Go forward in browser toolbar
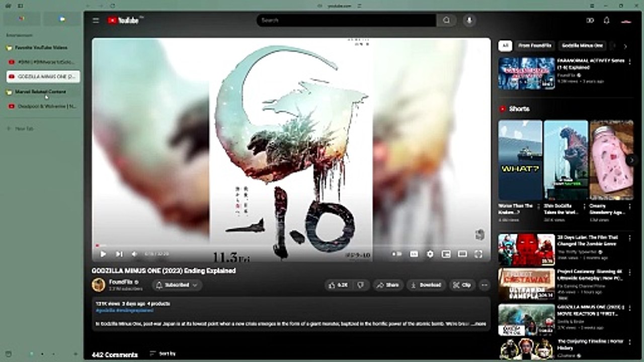Image resolution: width=644 pixels, height=362 pixels. 100,6
